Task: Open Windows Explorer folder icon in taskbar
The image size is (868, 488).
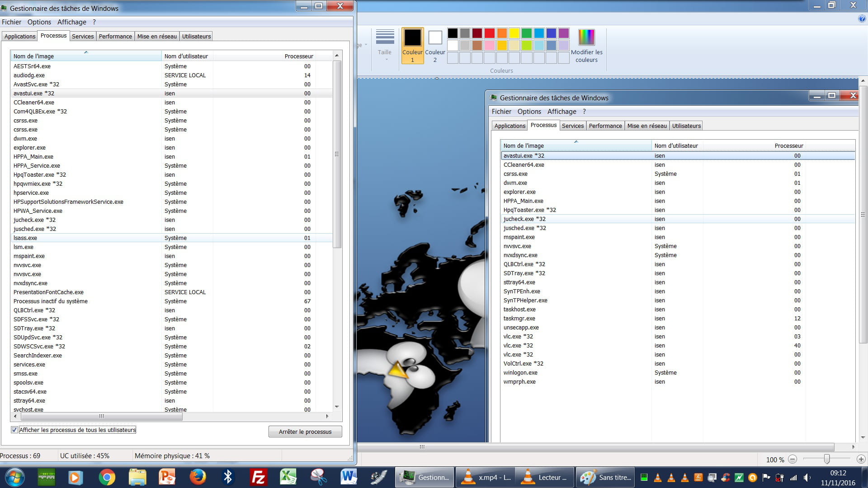Action: tap(137, 477)
